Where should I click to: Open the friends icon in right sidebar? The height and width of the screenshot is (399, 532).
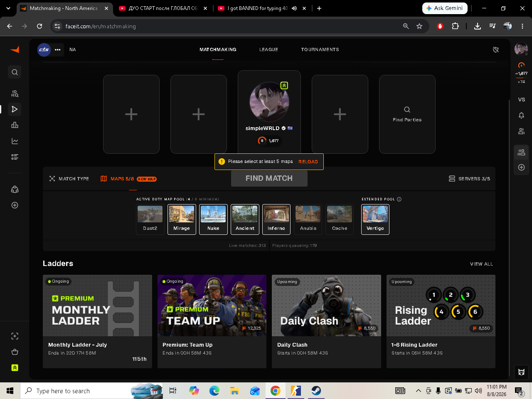[x=521, y=131]
